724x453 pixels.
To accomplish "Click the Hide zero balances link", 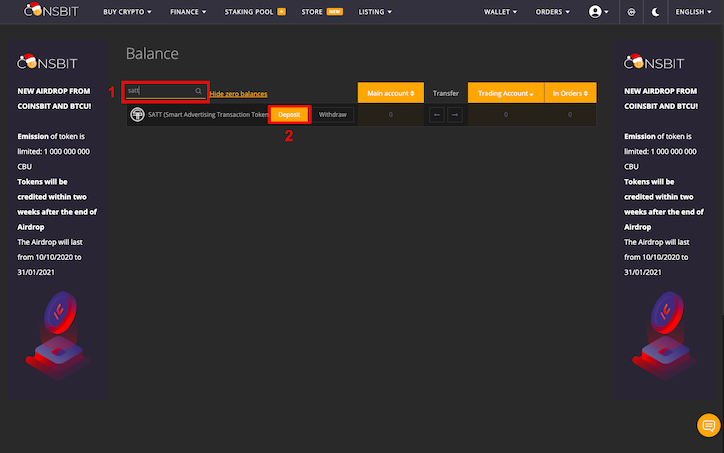I will pyautogui.click(x=238, y=94).
